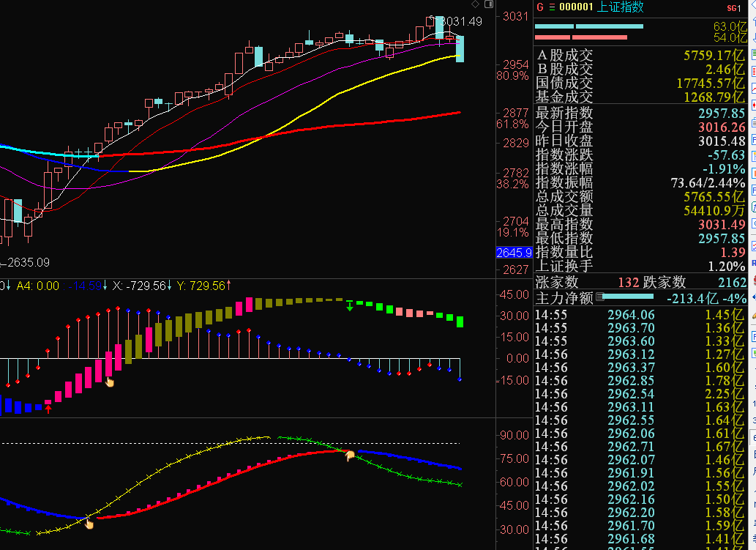Open the detail icon beside 主力净额

600,297
